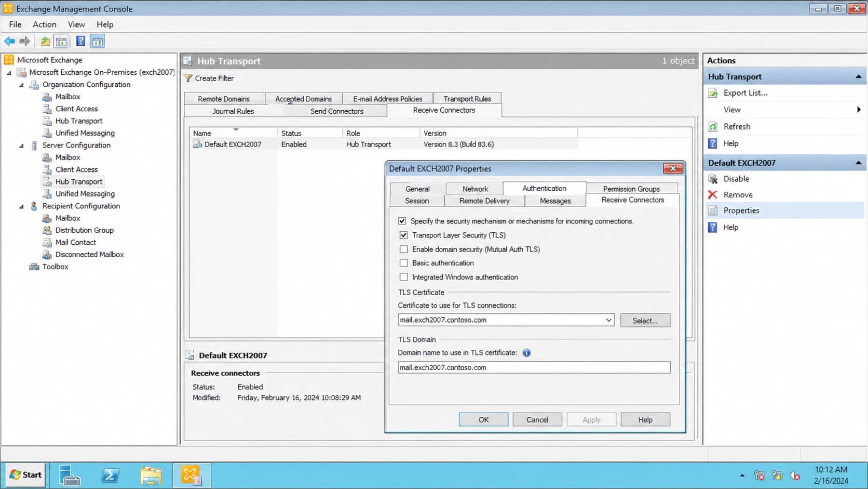This screenshot has height=489, width=868.
Task: Click the Create Filter funnel icon
Action: tap(188, 78)
